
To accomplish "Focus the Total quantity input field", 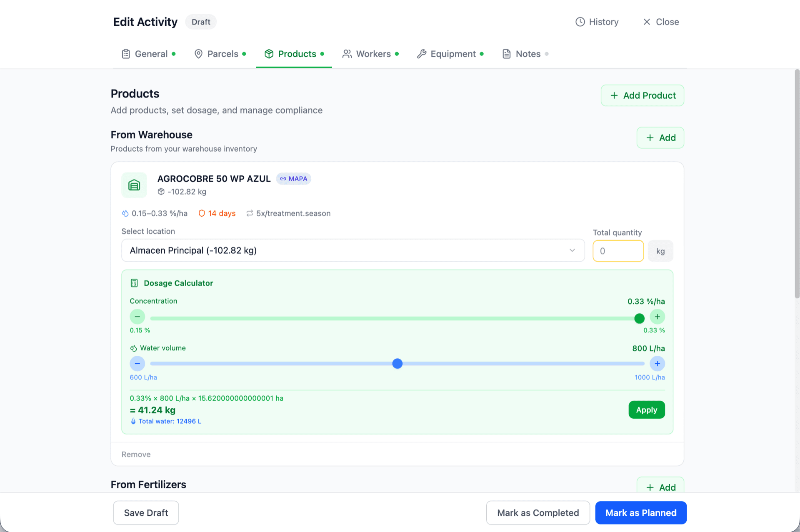I will coord(618,251).
